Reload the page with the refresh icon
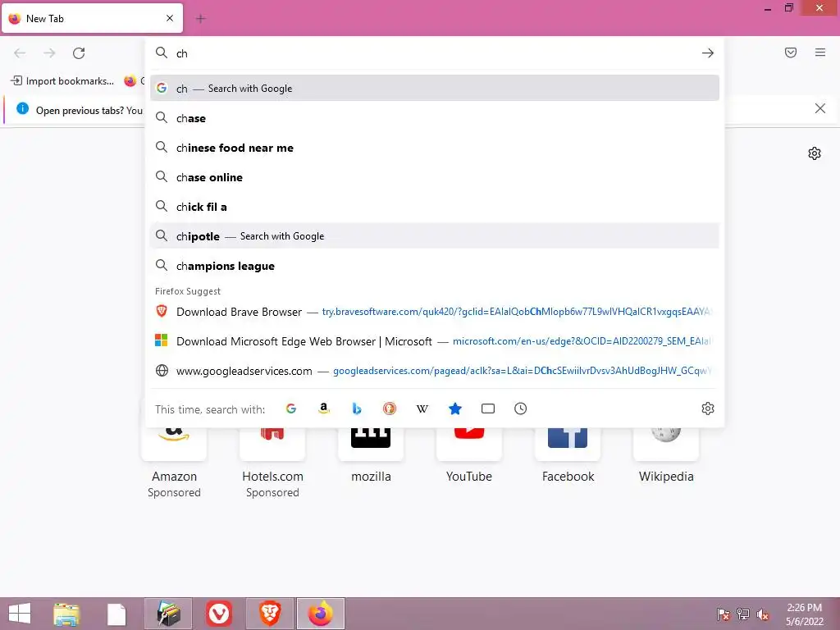 click(79, 53)
